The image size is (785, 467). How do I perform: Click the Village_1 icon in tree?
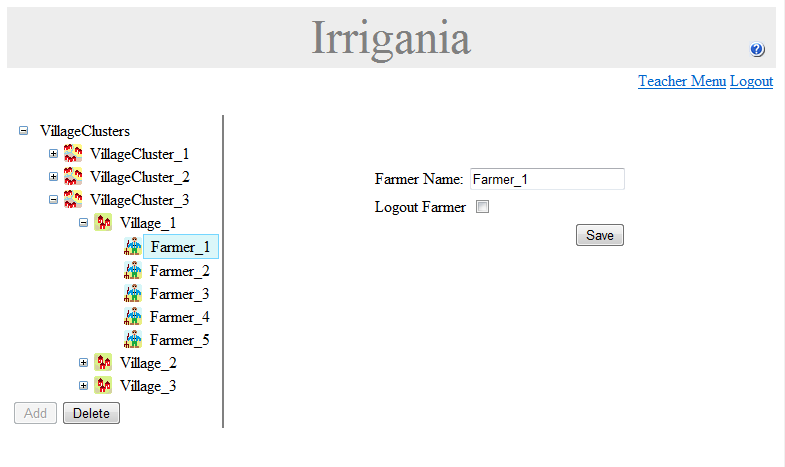103,223
